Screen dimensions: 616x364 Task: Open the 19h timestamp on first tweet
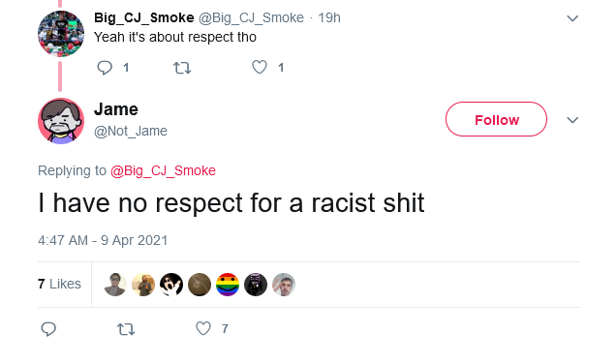pyautogui.click(x=328, y=17)
